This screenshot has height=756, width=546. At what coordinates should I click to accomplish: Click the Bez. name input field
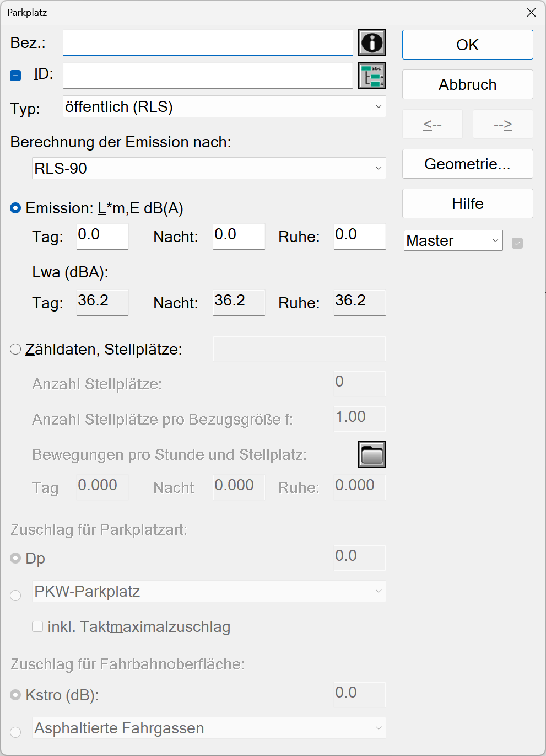tap(208, 42)
